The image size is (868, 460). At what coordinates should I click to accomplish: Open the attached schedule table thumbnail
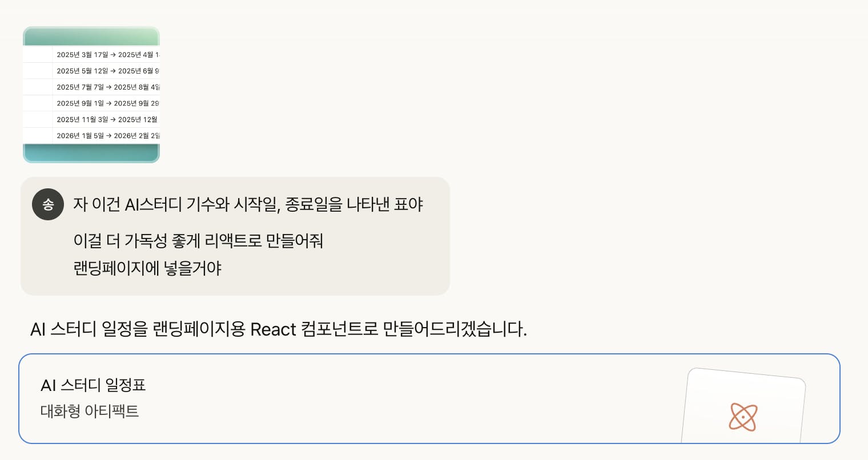click(91, 95)
